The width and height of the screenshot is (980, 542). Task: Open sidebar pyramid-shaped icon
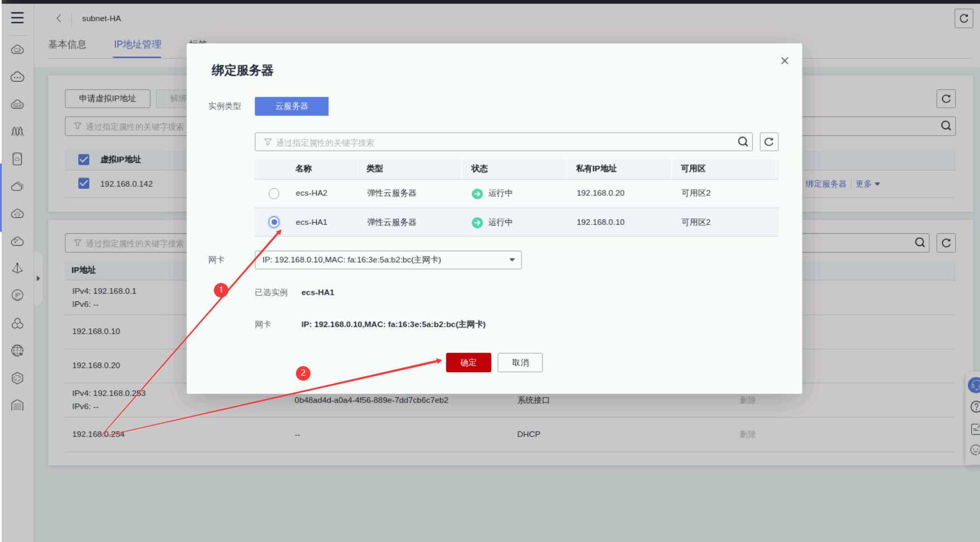[x=17, y=268]
